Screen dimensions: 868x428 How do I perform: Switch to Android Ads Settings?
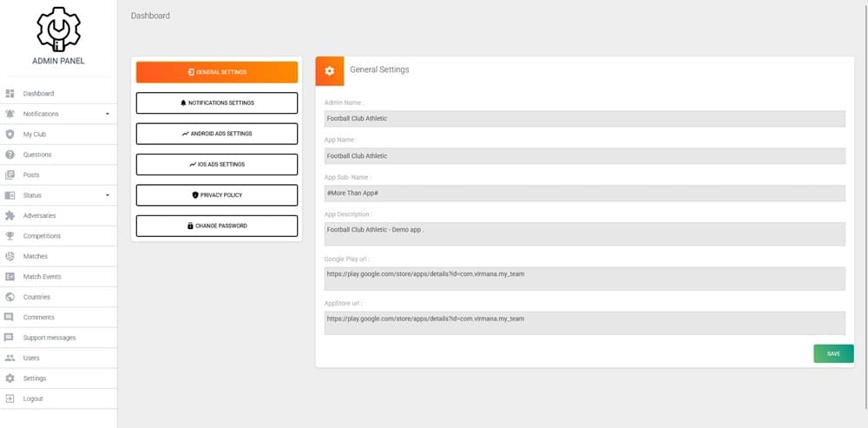click(x=217, y=134)
